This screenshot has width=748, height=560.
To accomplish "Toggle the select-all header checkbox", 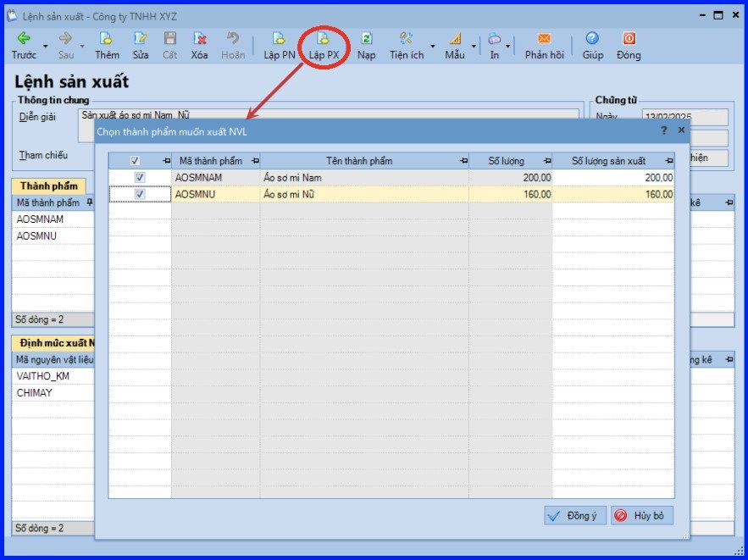I will (135, 161).
